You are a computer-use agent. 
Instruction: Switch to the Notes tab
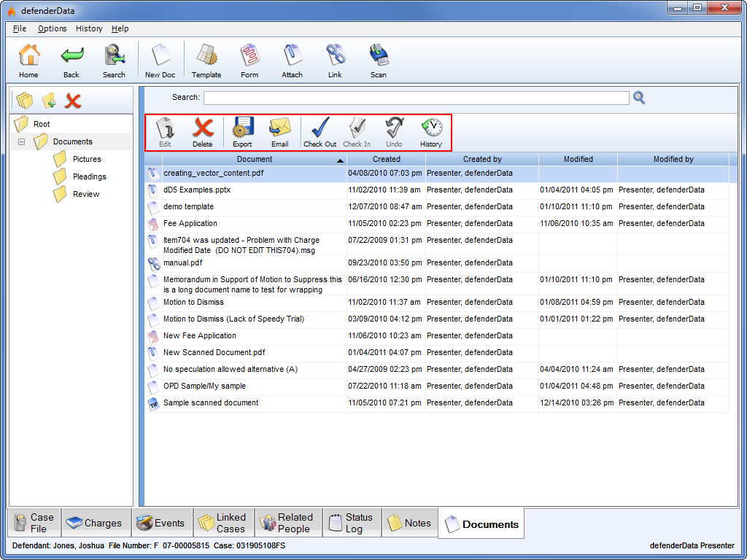(410, 523)
